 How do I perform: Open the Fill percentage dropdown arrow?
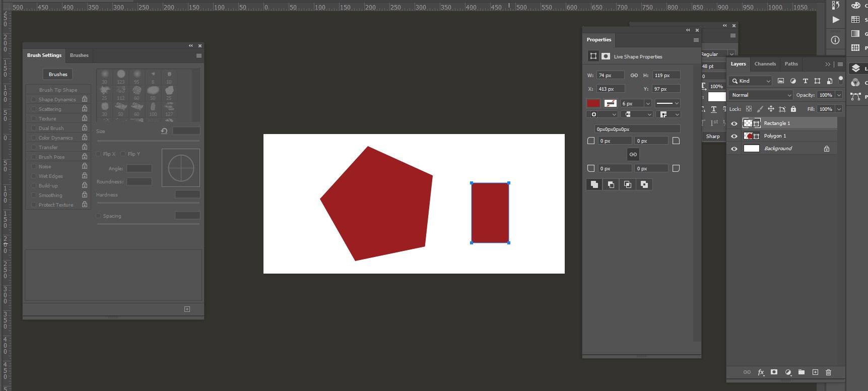(839, 109)
